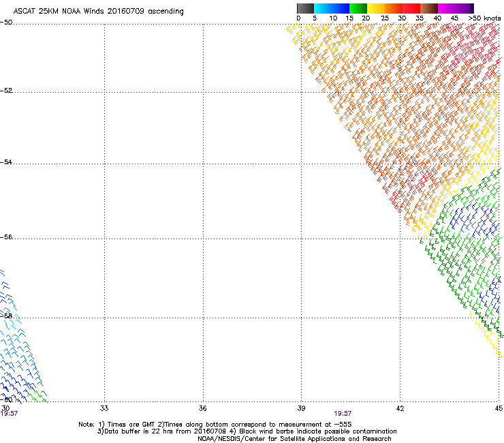Click the '33' longitude axis label
This screenshot has width=504, height=443.
click(x=104, y=408)
